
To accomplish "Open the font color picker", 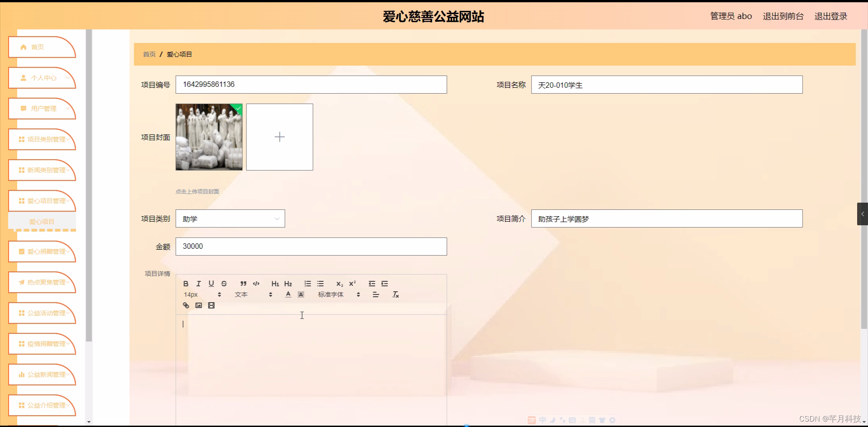I will (x=288, y=294).
